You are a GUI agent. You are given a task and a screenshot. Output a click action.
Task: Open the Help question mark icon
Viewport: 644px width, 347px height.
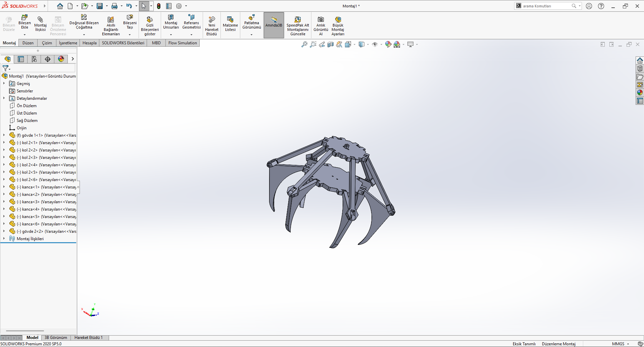[601, 6]
